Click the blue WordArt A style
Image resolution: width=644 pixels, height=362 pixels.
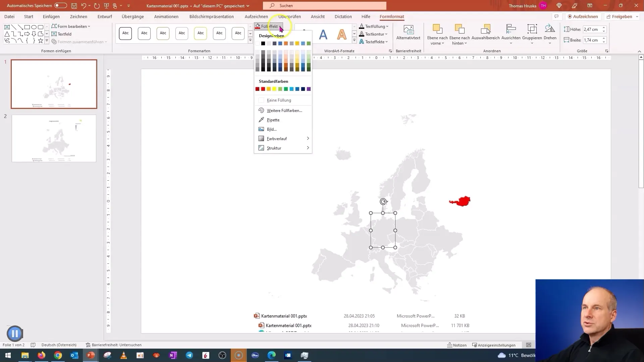[323, 35]
